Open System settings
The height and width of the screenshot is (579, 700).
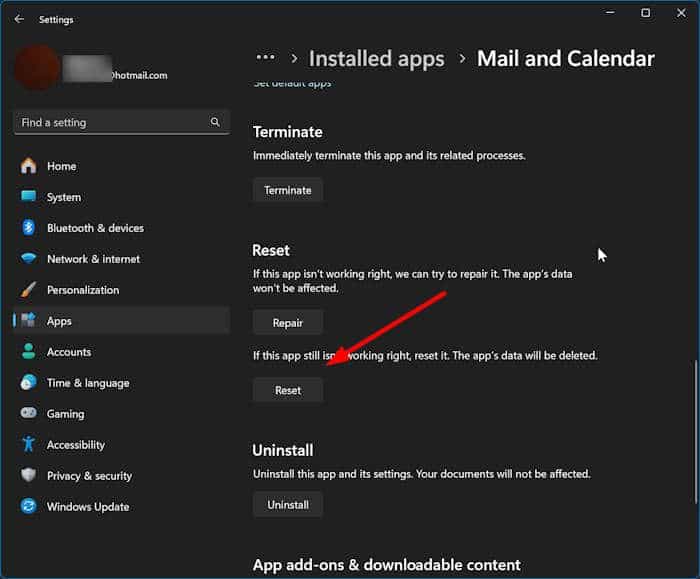coord(121,197)
